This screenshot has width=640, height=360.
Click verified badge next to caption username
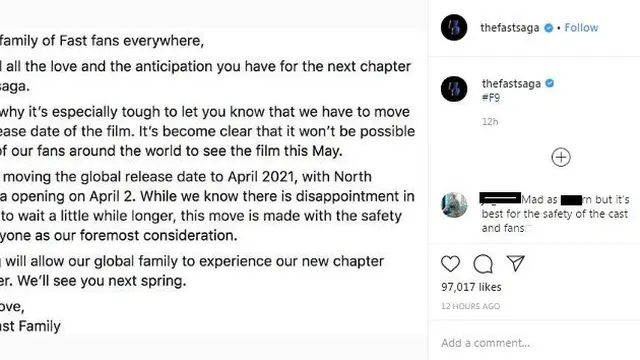[x=550, y=83]
